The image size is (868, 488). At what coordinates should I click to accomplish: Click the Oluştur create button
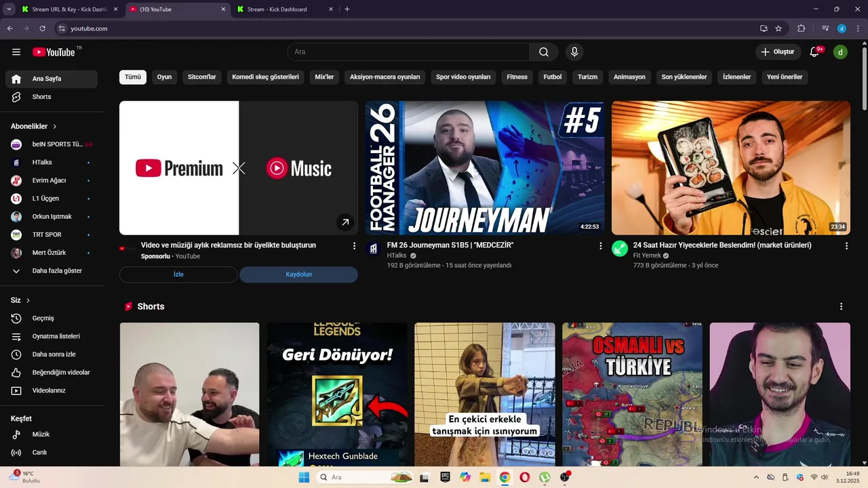[x=778, y=52]
